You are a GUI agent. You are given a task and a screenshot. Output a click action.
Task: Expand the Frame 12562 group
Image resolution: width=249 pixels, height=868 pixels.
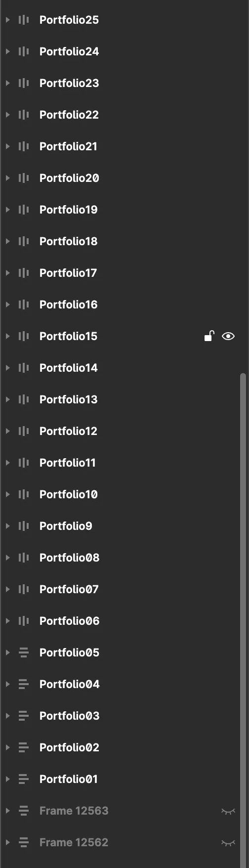(x=7, y=842)
